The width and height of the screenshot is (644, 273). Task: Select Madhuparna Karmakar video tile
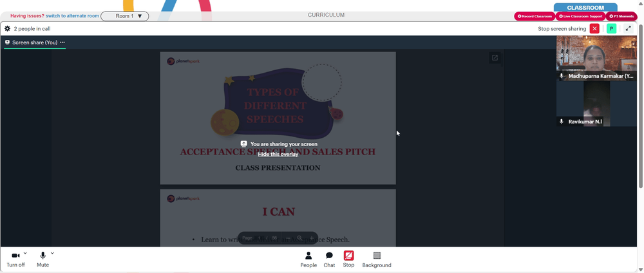click(597, 59)
